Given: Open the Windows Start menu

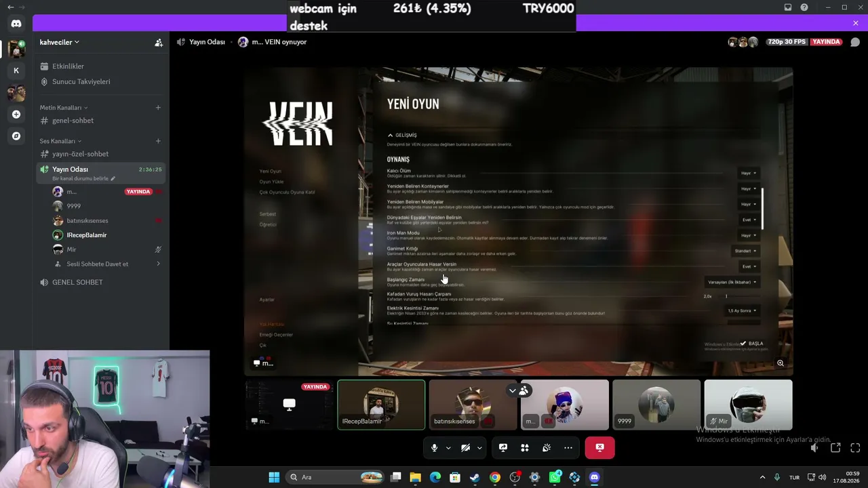Looking at the screenshot, I should [x=274, y=477].
